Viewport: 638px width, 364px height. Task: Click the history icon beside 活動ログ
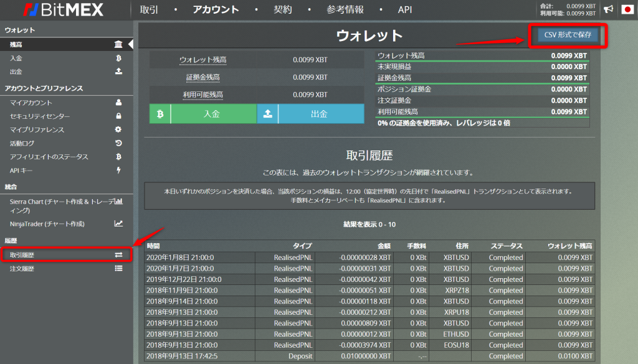click(118, 143)
